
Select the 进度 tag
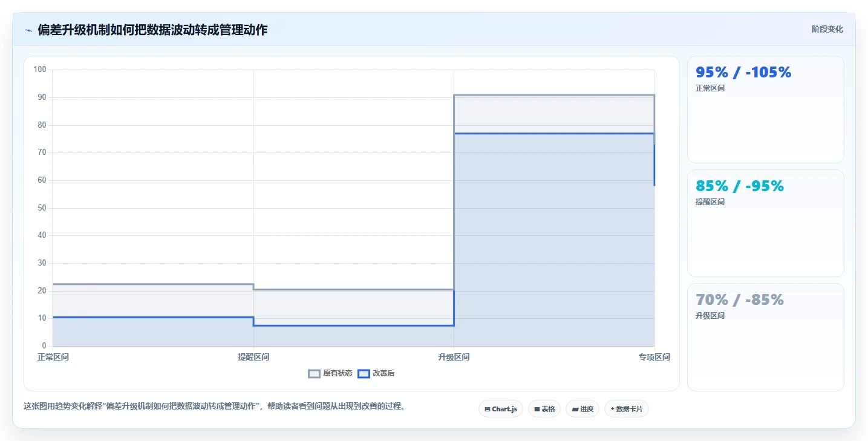[582, 409]
